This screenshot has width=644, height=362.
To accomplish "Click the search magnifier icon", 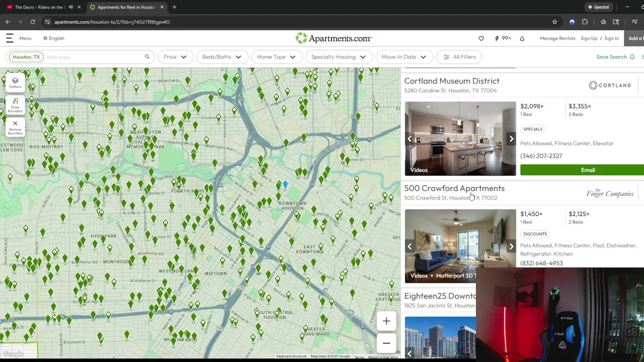I will [x=147, y=57].
